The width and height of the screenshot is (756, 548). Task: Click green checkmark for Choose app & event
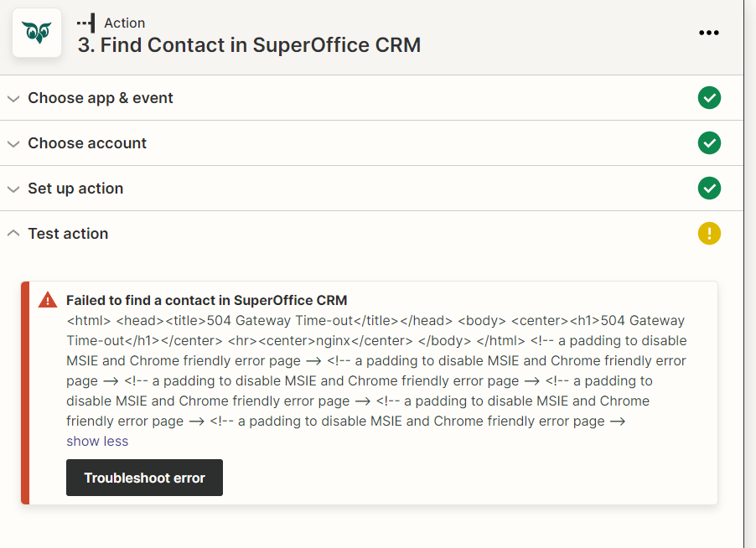click(709, 98)
